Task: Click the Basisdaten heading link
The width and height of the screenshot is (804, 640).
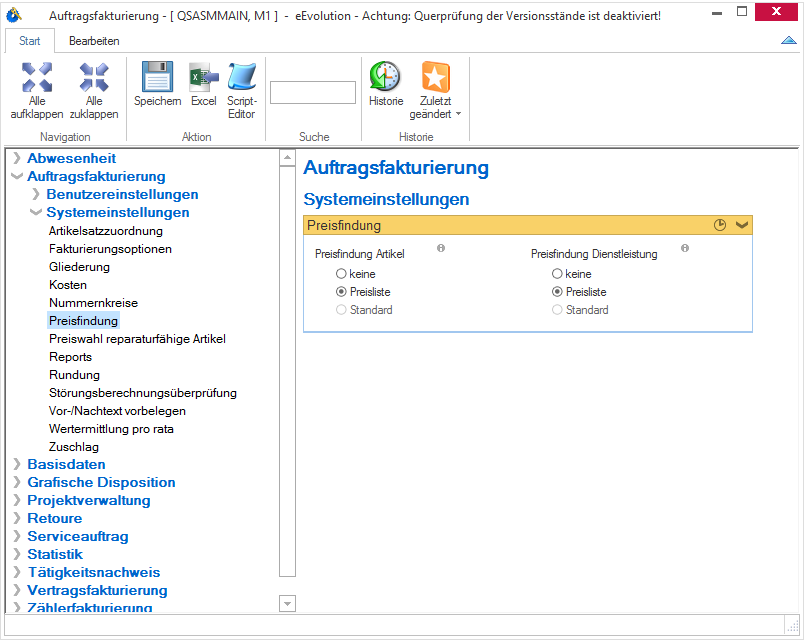Action: pos(66,464)
